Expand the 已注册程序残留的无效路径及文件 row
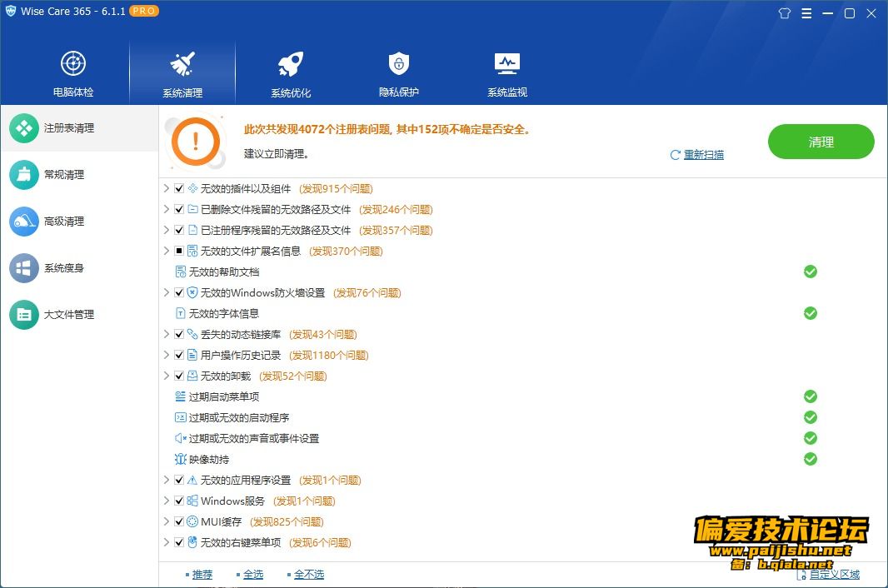 (167, 230)
